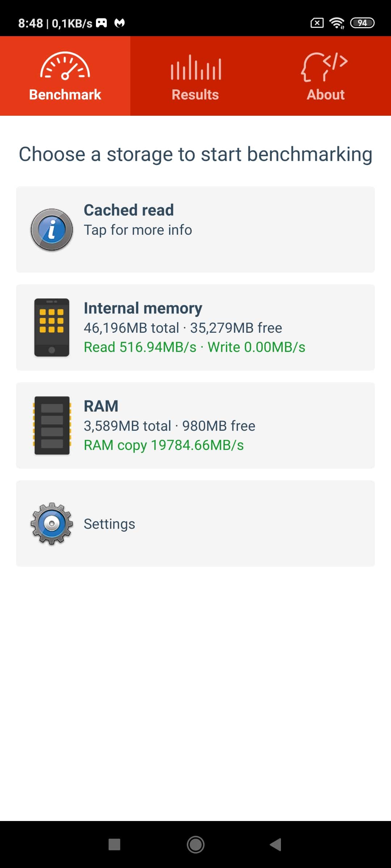The width and height of the screenshot is (391, 868).
Task: Tap the Android Back navigation button
Action: 276,844
